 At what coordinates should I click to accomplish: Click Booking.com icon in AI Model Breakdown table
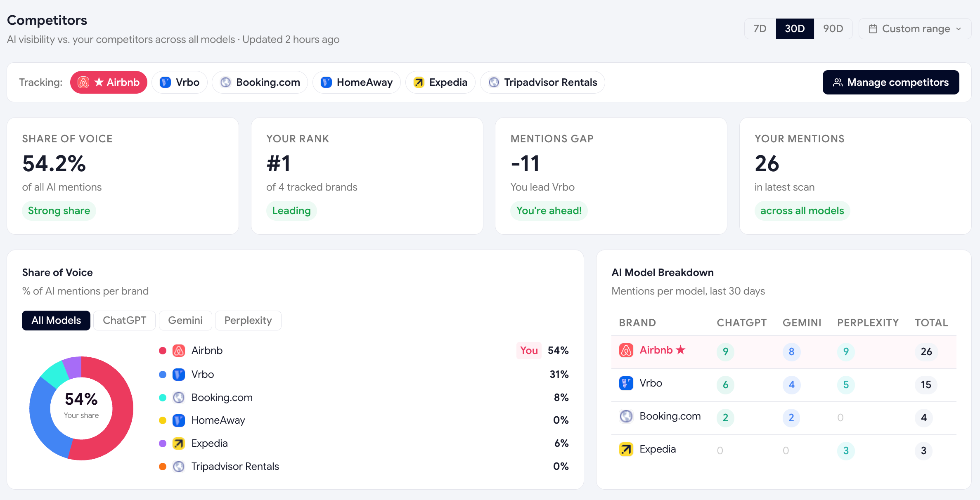(626, 416)
